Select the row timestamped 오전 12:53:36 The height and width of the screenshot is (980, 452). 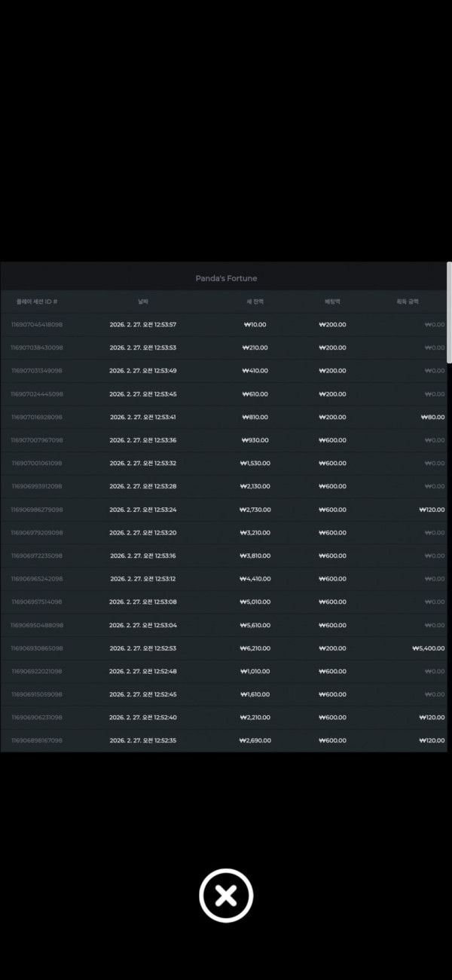223,440
